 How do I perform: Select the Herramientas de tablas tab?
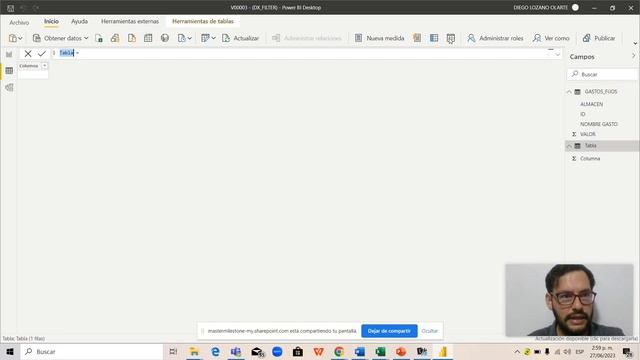(203, 21)
